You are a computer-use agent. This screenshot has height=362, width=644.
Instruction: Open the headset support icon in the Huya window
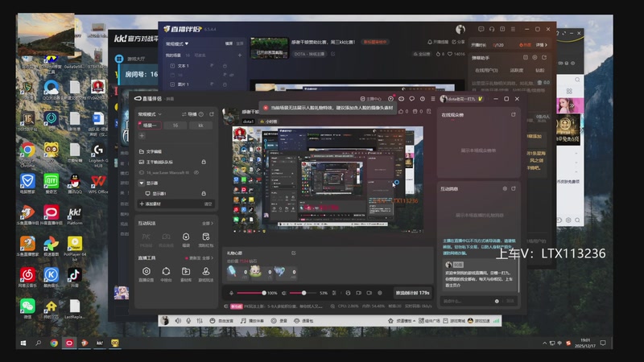[492, 29]
